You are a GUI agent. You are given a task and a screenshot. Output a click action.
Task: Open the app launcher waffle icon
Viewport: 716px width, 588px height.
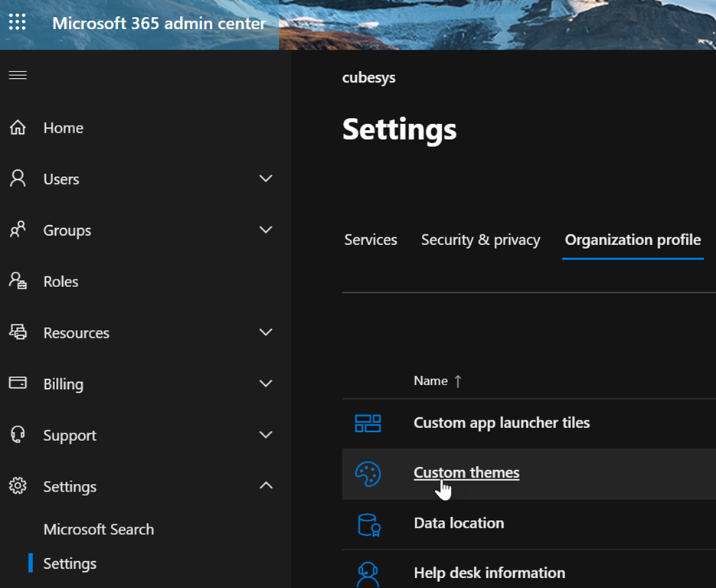click(18, 22)
